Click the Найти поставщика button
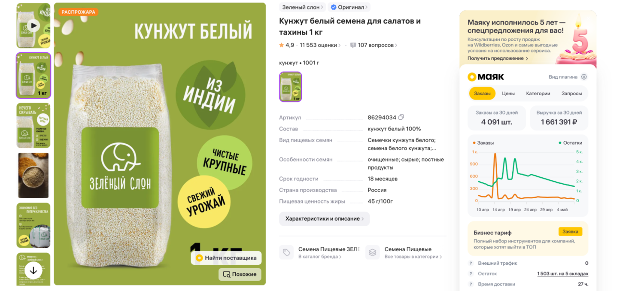Image resolution: width=644 pixels, height=291 pixels. point(226,258)
